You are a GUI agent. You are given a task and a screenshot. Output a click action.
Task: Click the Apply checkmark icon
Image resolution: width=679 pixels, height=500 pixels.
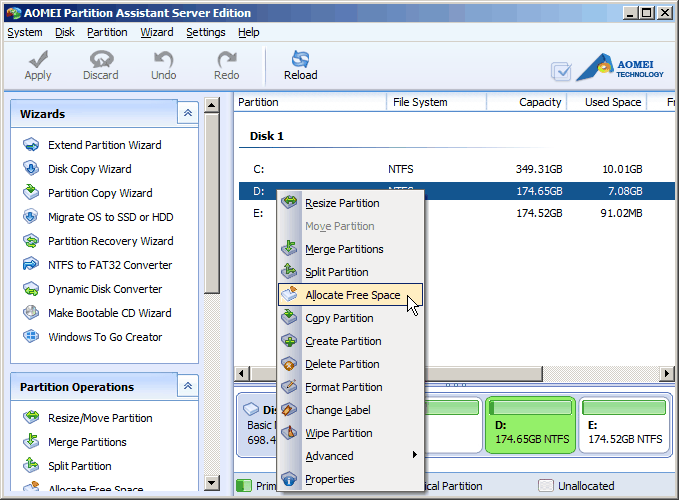(39, 59)
